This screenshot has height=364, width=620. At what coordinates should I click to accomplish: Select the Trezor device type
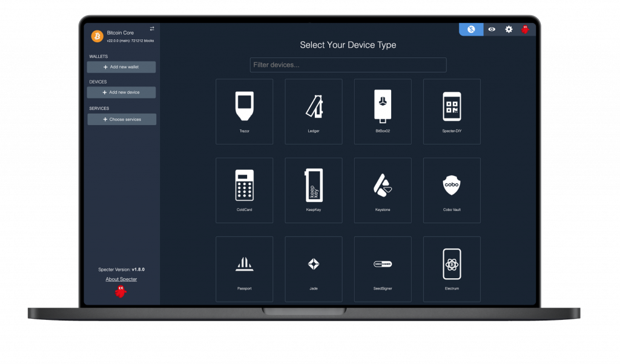click(x=244, y=111)
